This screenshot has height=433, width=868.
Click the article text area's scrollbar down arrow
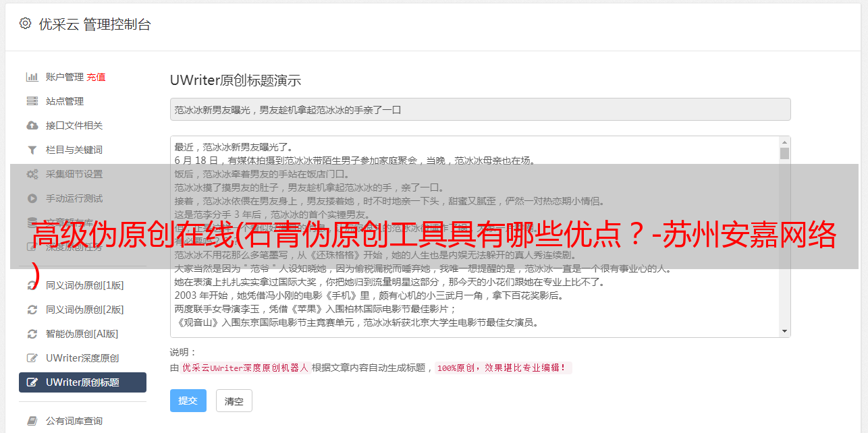(x=784, y=331)
